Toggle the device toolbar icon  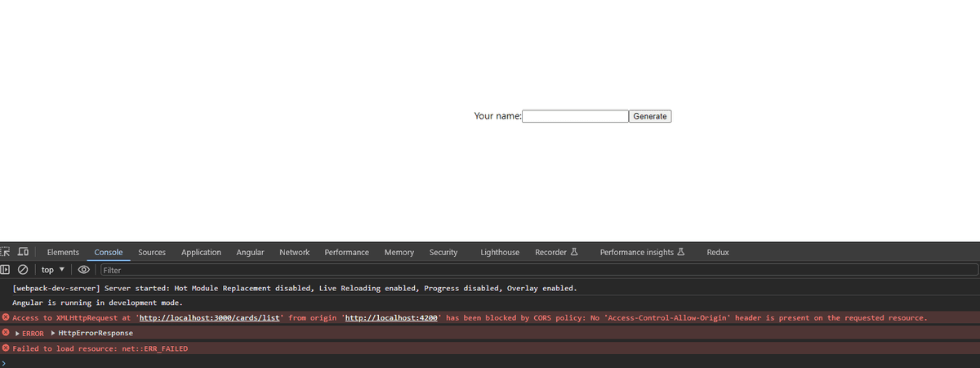[x=23, y=252]
